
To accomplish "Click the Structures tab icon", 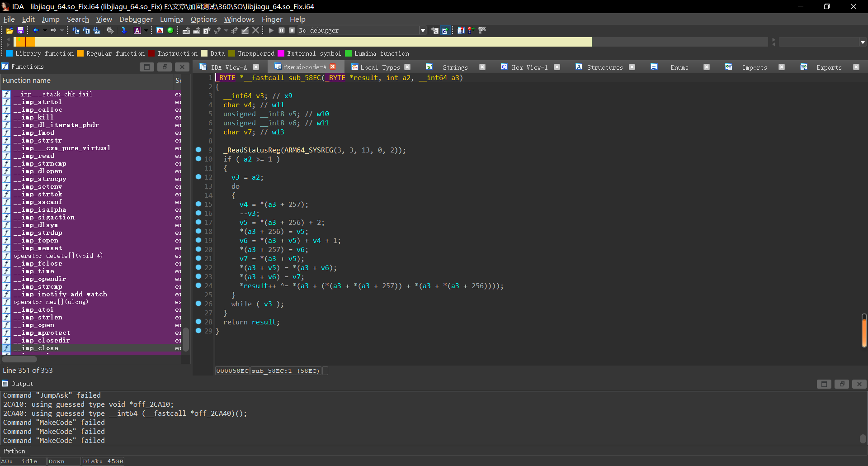I will click(579, 67).
